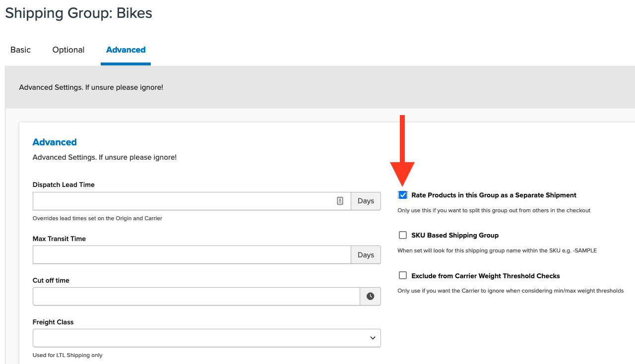Focus the Dispatch Lead Time input field
This screenshot has width=635, height=364.
coord(184,201)
